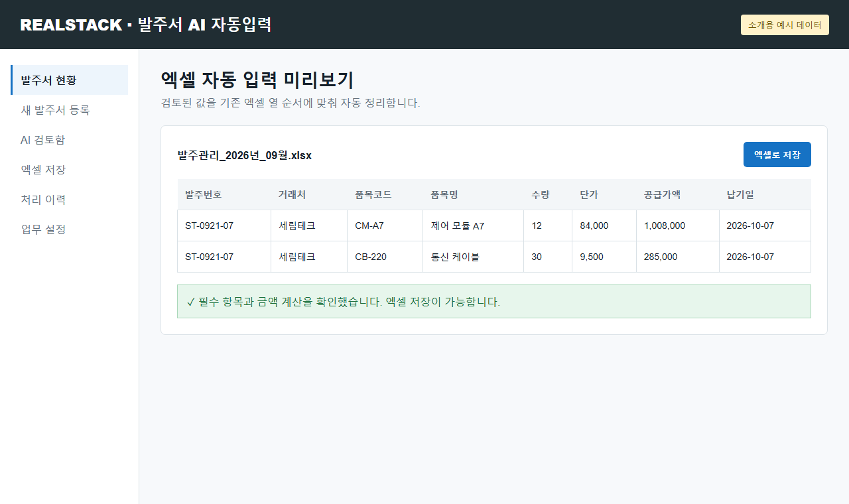Select 엑셀 저장 sidebar item
849x504 pixels.
coord(70,170)
